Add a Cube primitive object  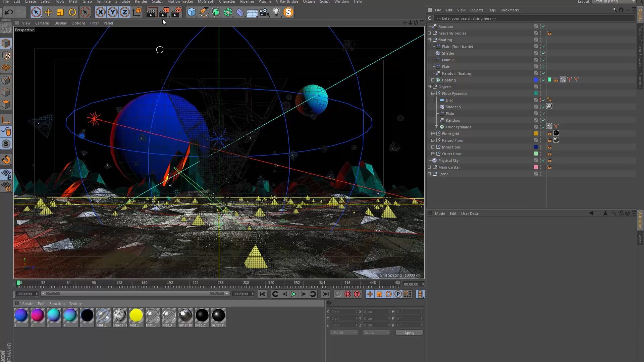point(191,12)
